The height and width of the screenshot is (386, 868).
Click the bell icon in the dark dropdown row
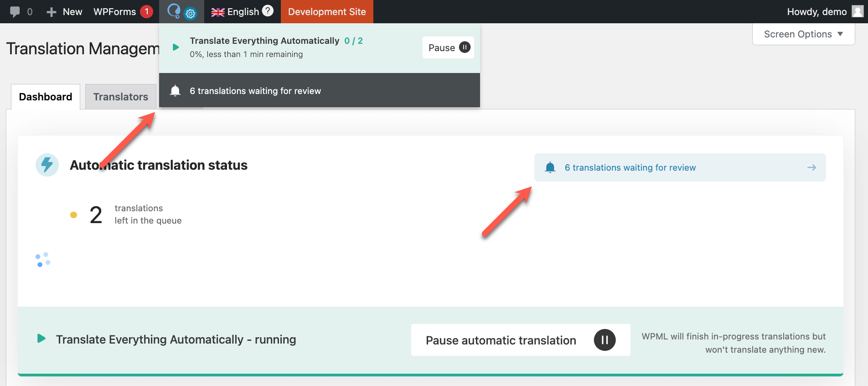pos(175,91)
